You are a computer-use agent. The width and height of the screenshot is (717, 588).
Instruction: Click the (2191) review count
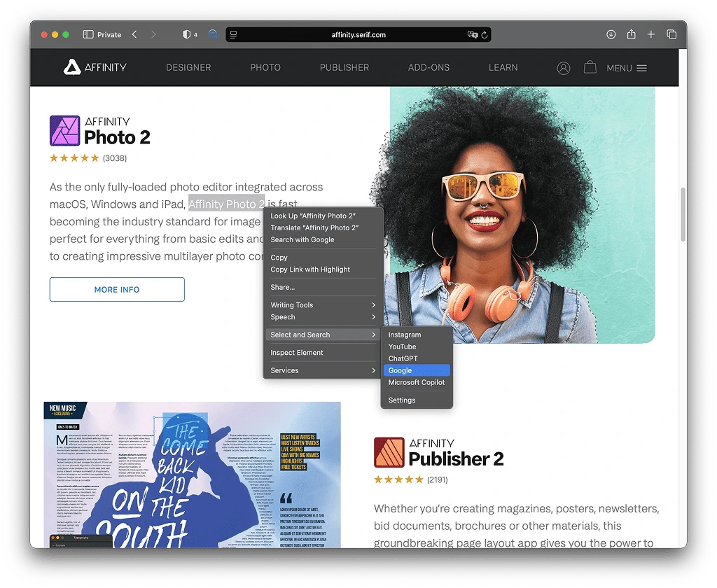point(438,479)
